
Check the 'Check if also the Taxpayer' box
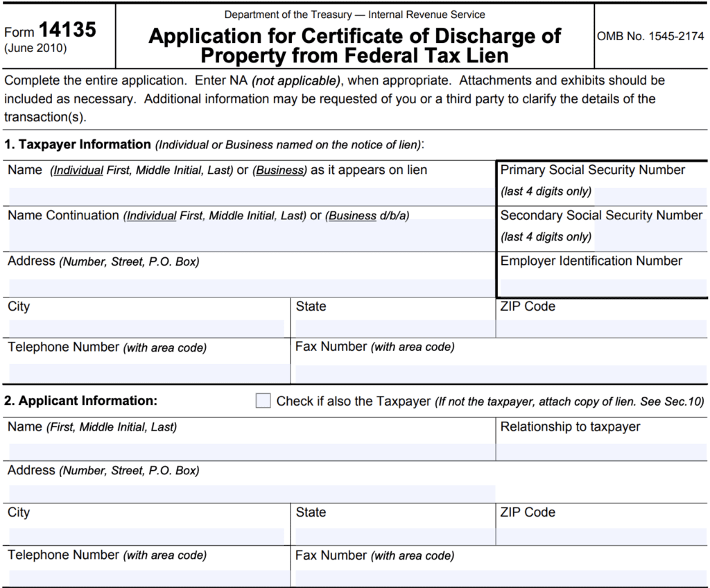tap(263, 401)
